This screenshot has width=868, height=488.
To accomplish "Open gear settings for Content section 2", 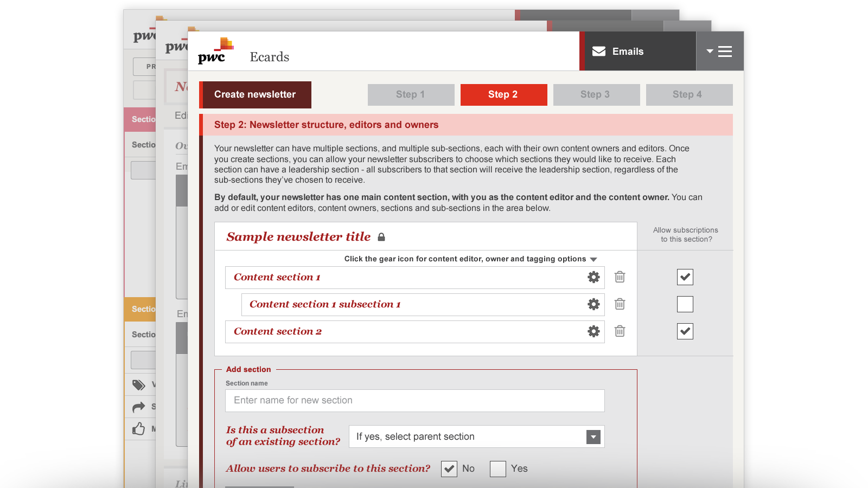I will [593, 331].
